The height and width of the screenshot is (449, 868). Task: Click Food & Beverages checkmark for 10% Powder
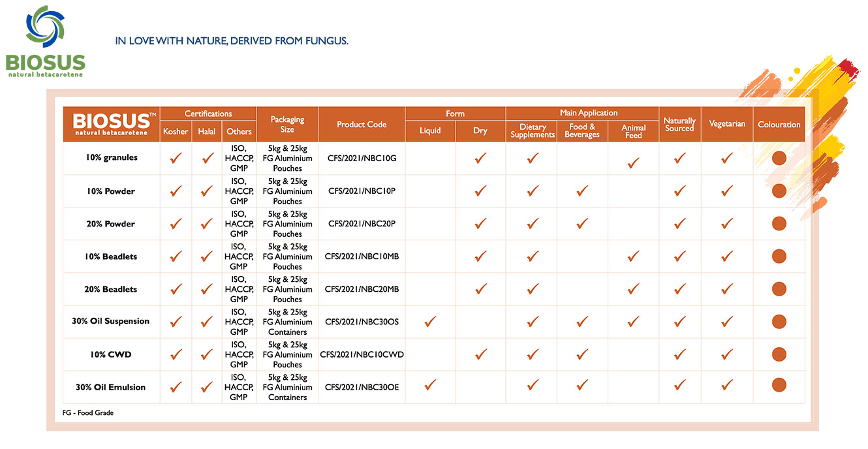582,191
